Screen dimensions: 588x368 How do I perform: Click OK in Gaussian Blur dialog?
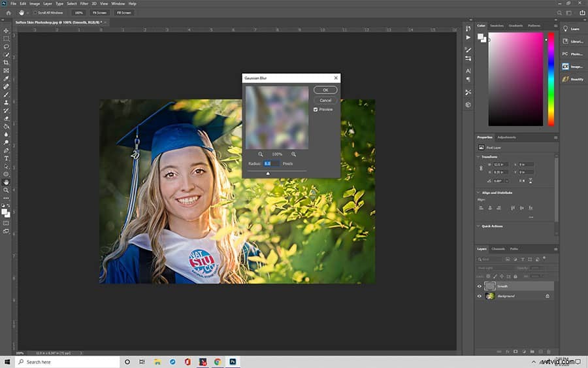point(325,90)
